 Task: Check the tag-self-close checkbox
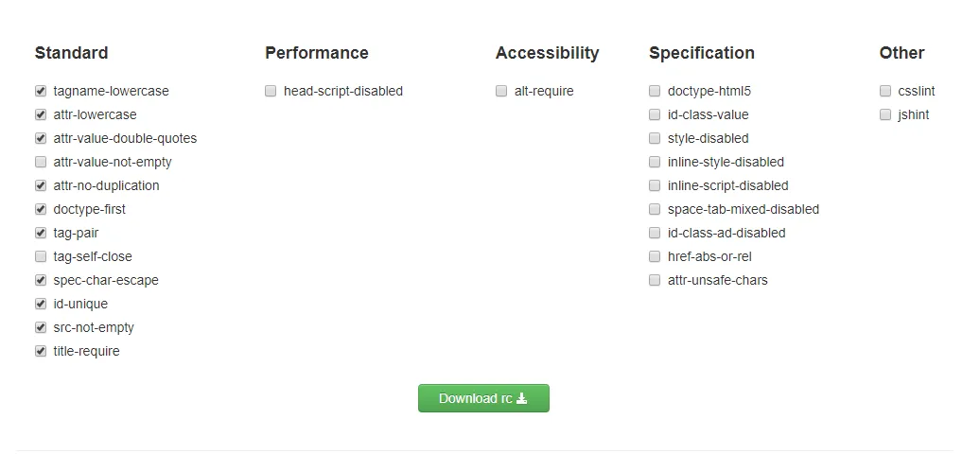point(41,256)
